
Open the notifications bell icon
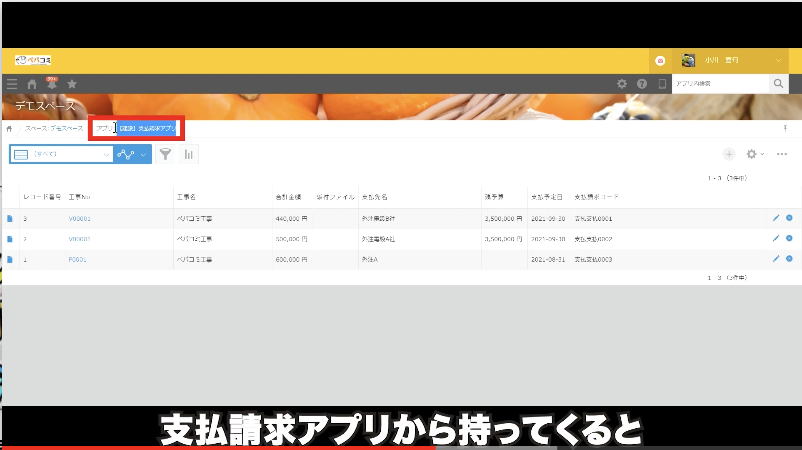click(51, 85)
